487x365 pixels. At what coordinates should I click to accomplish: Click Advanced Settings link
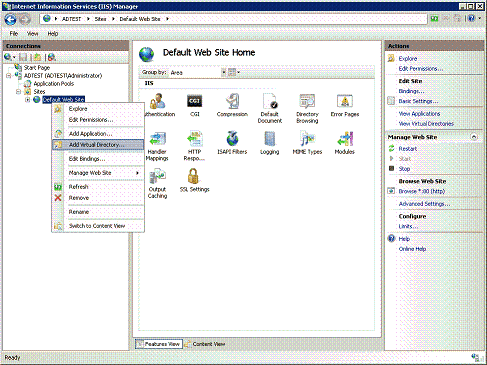pos(424,204)
